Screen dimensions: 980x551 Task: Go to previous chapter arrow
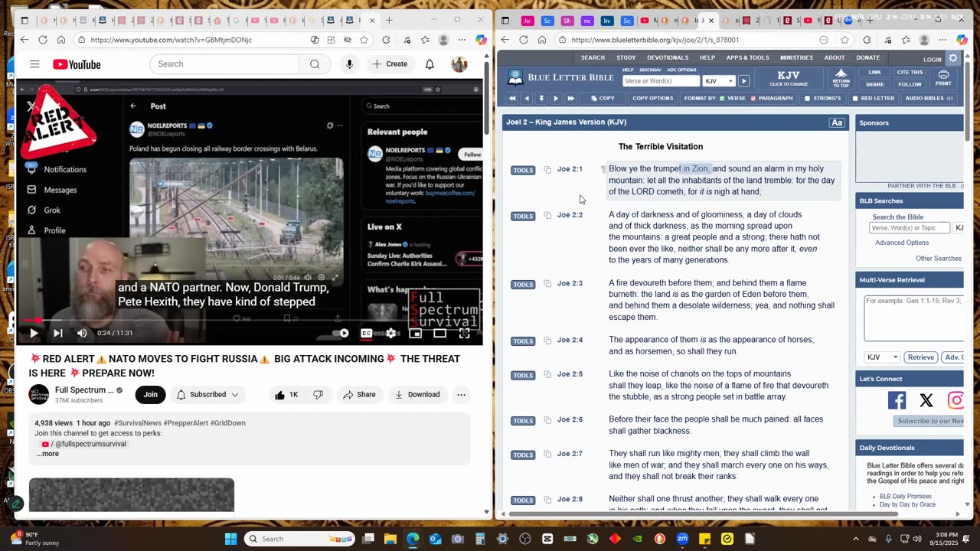coord(527,99)
